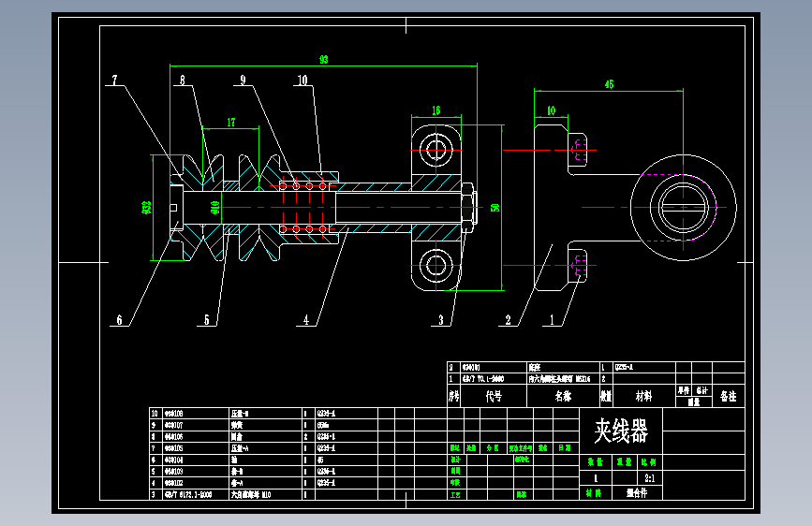812x526 pixels.
Task: Click the 代号 column header
Action: (494, 397)
